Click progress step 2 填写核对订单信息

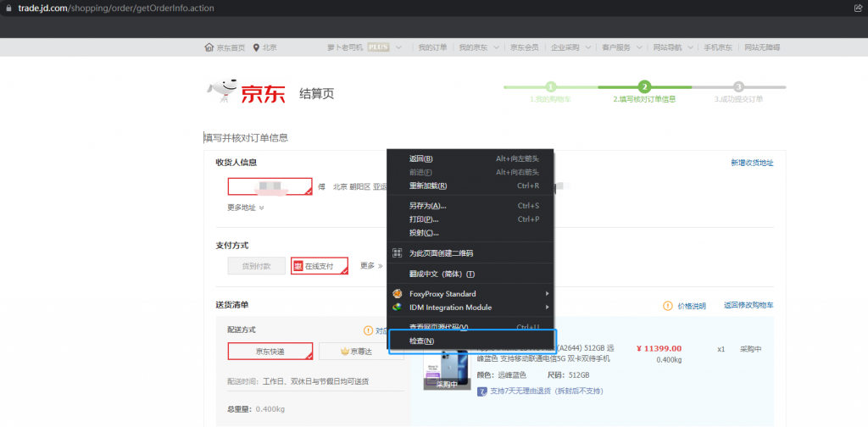(x=644, y=93)
